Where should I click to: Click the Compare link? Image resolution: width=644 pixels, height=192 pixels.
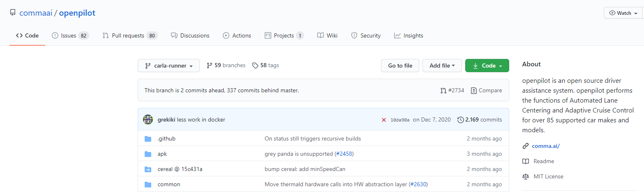click(x=486, y=90)
